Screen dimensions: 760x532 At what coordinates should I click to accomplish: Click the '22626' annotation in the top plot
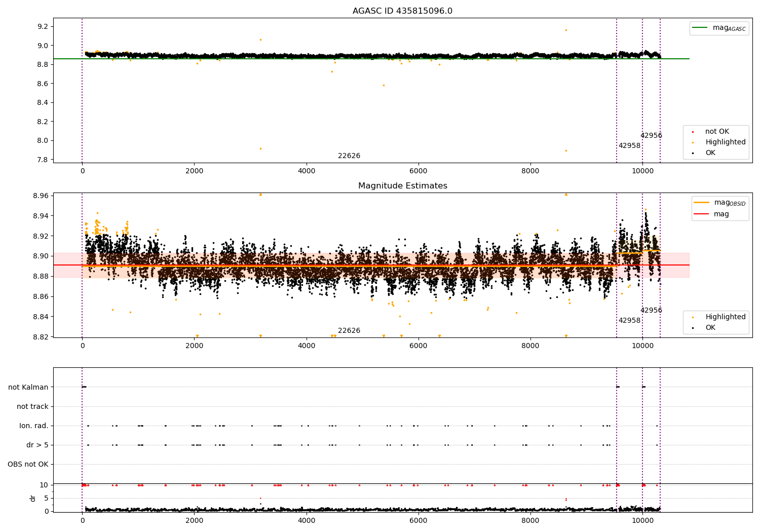click(x=349, y=156)
